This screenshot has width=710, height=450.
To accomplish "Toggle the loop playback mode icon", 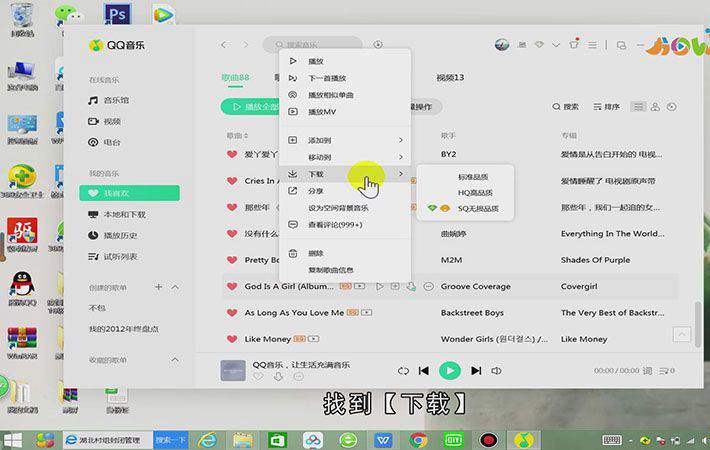I will [403, 371].
